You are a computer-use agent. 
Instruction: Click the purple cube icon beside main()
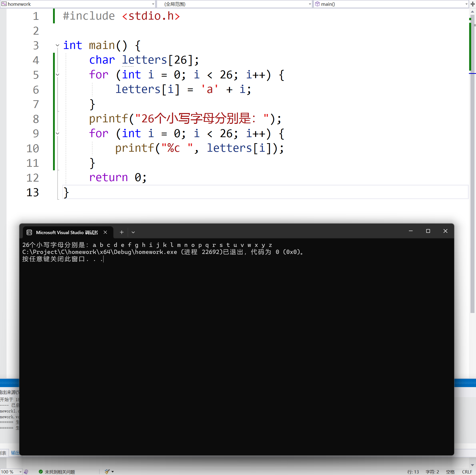click(317, 4)
